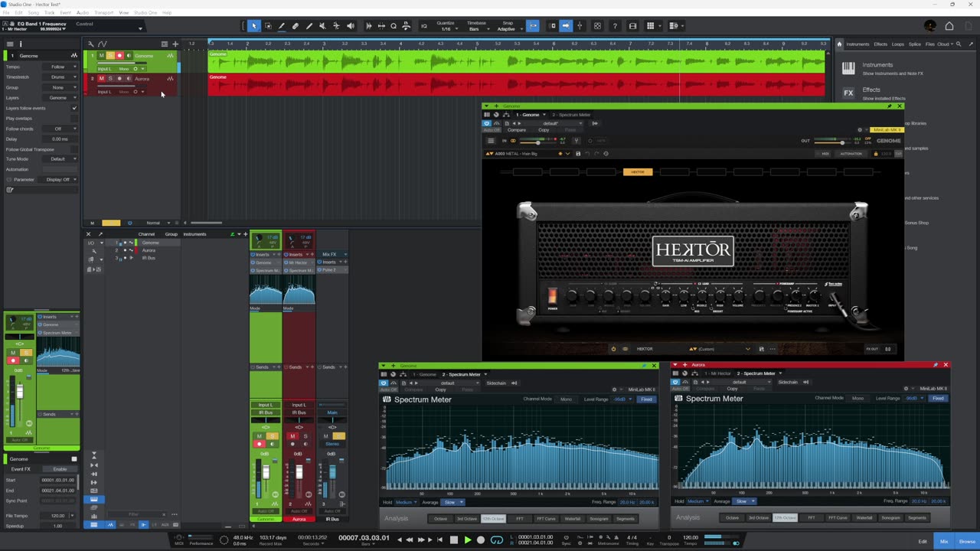Open the File menu

[x=6, y=13]
